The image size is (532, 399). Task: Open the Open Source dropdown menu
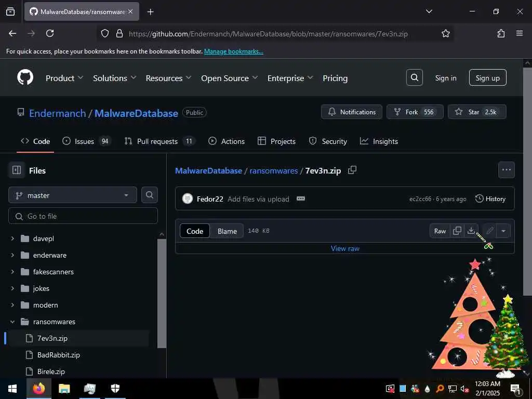pyautogui.click(x=229, y=78)
